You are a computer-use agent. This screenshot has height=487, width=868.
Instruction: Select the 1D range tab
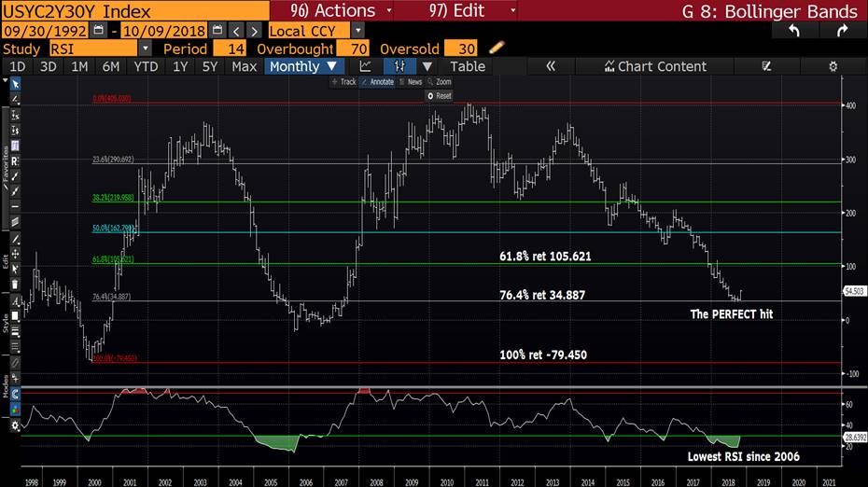tap(17, 66)
